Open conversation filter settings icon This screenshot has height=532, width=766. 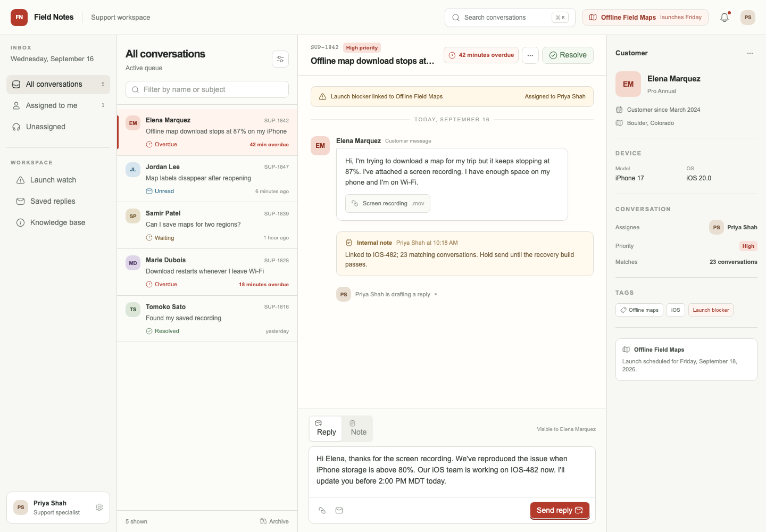280,59
